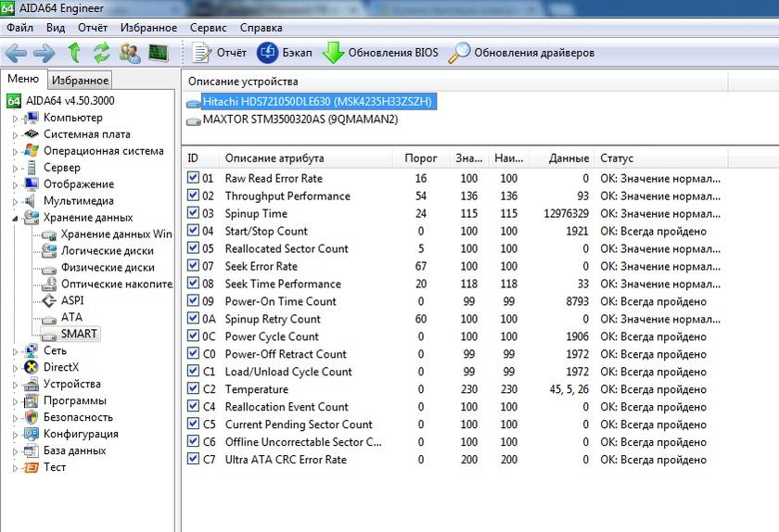Click the Бэкап toolbar button

(284, 53)
